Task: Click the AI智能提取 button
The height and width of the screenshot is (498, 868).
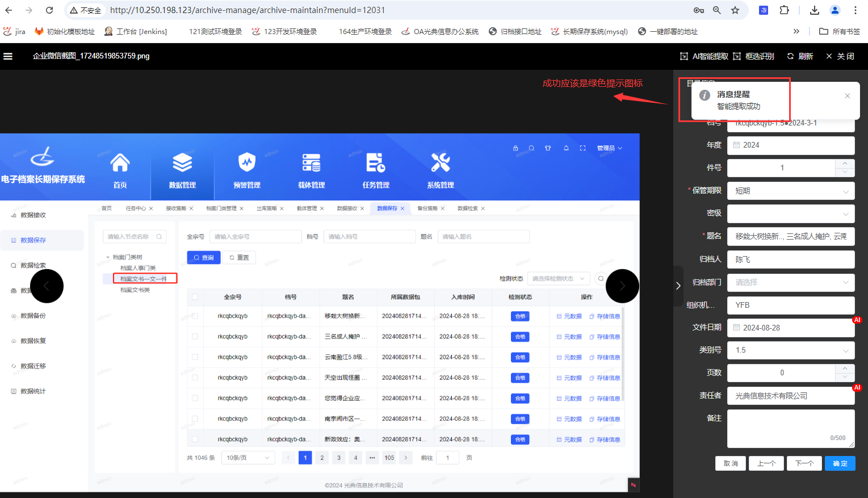Action: click(x=704, y=56)
